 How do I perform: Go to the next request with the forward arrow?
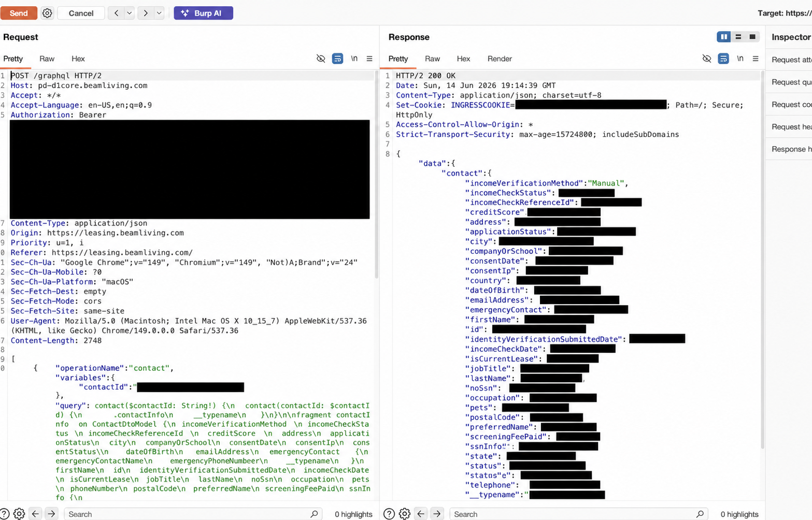point(146,13)
